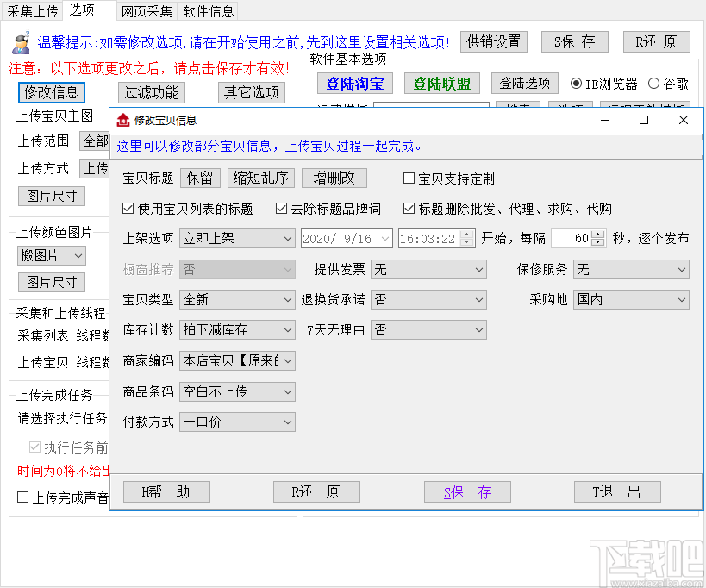Click the 16:03:22 time input field
The height and width of the screenshot is (588, 706).
tap(427, 239)
